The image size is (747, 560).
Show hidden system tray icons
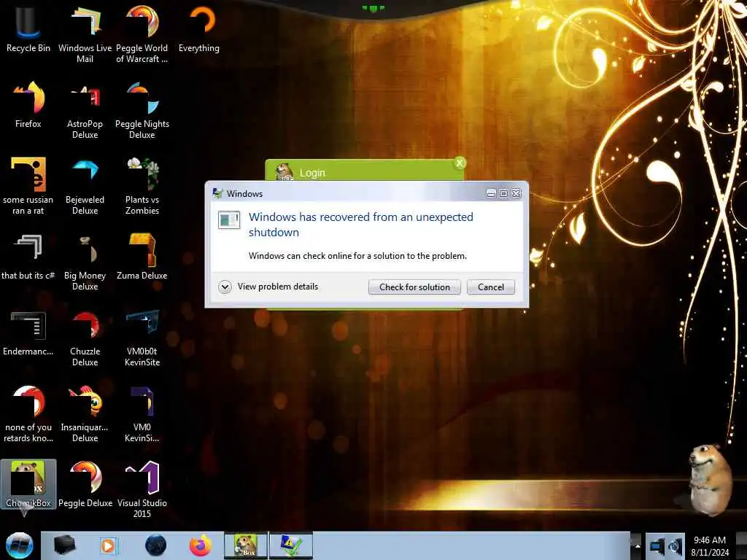pyautogui.click(x=638, y=546)
